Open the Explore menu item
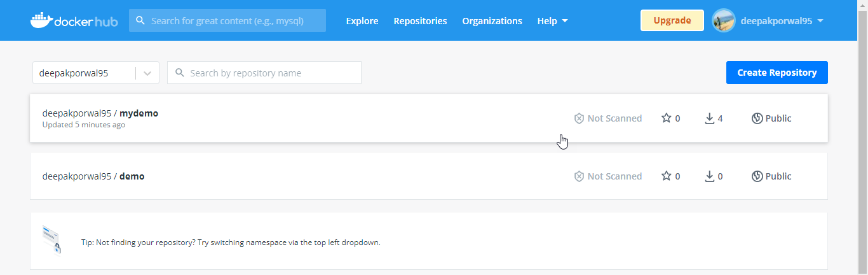This screenshot has width=868, height=275. click(x=362, y=21)
